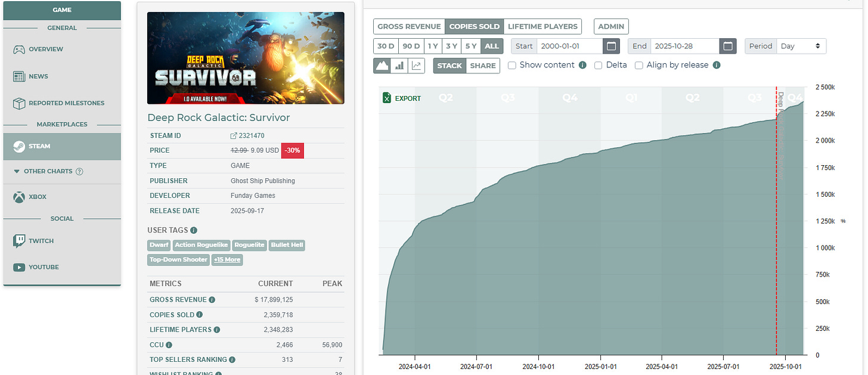
Task: Click the info icon beside User Tags
Action: point(194,230)
